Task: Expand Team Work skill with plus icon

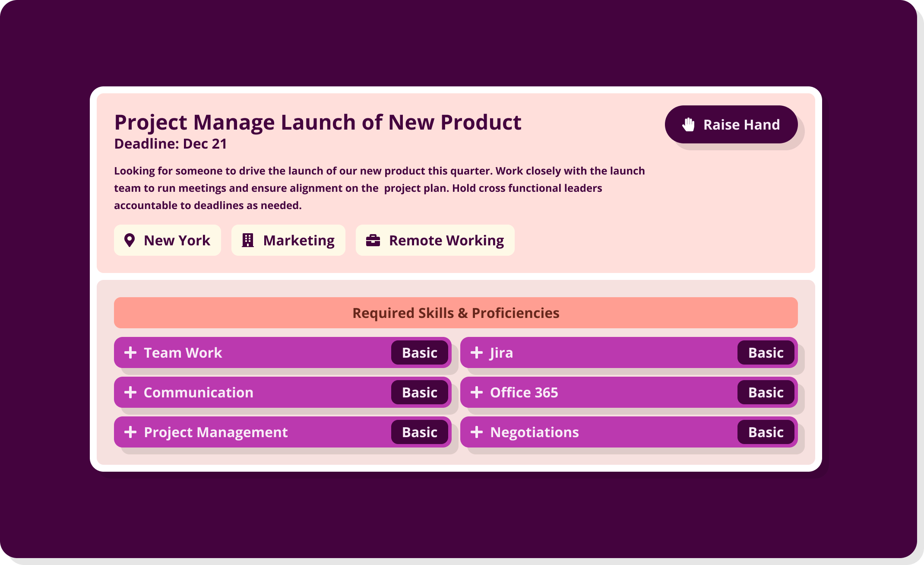Action: pyautogui.click(x=130, y=352)
